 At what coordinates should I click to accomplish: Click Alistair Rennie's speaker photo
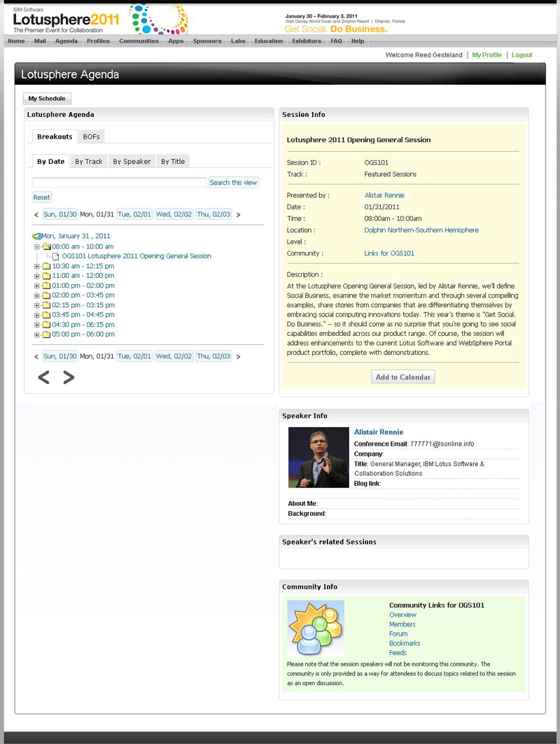coord(318,458)
